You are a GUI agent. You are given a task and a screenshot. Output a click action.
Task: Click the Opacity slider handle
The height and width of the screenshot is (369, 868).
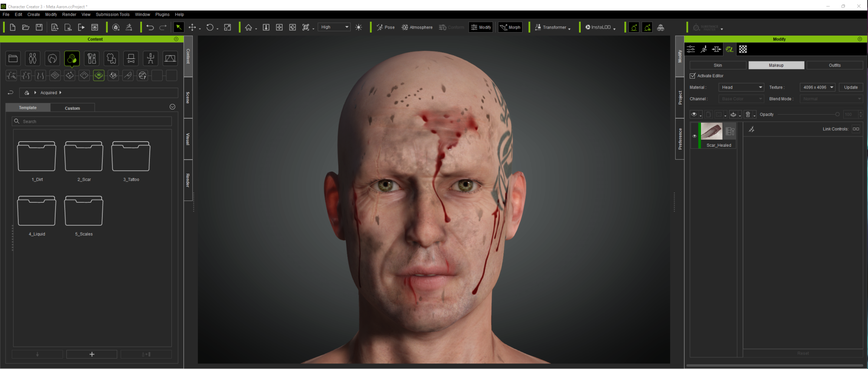click(x=837, y=115)
